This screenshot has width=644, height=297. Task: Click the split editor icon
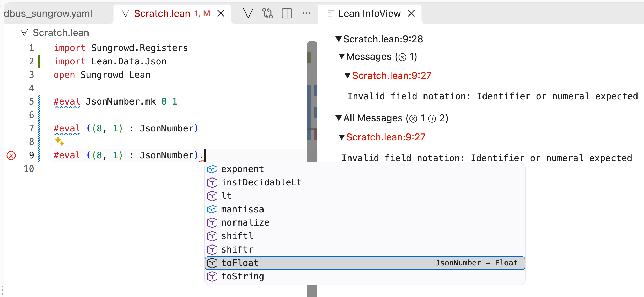(x=287, y=13)
